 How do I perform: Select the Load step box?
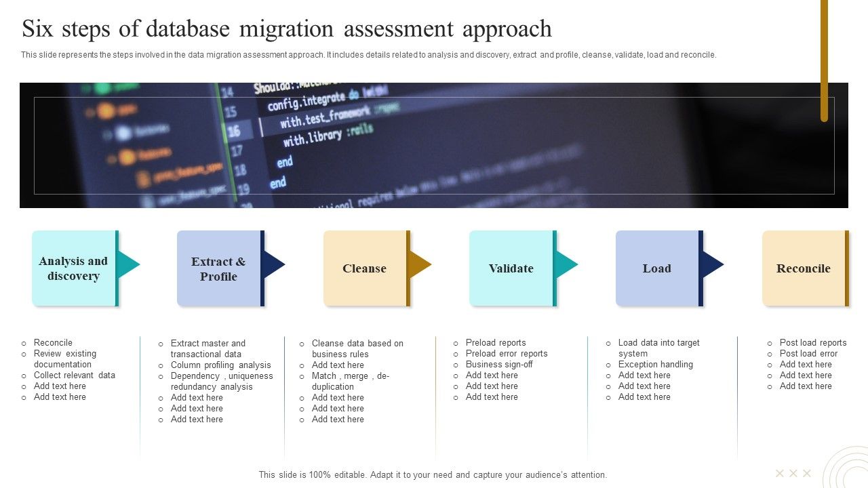click(659, 268)
